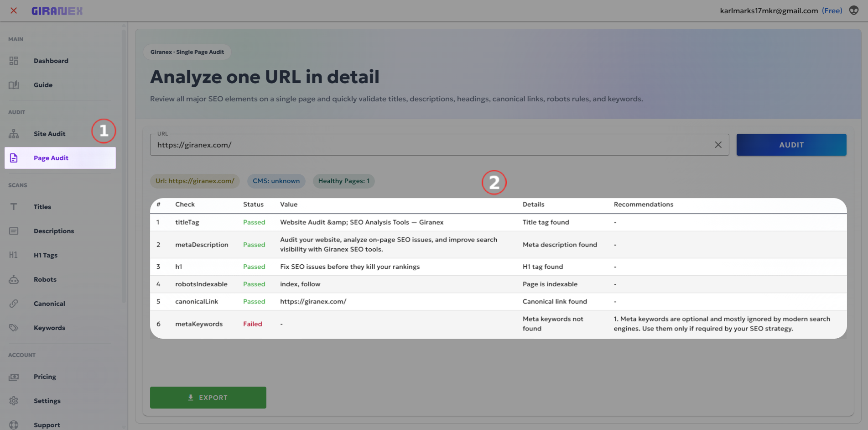Click the Check column header
Viewport: 868px width, 430px height.
185,205
